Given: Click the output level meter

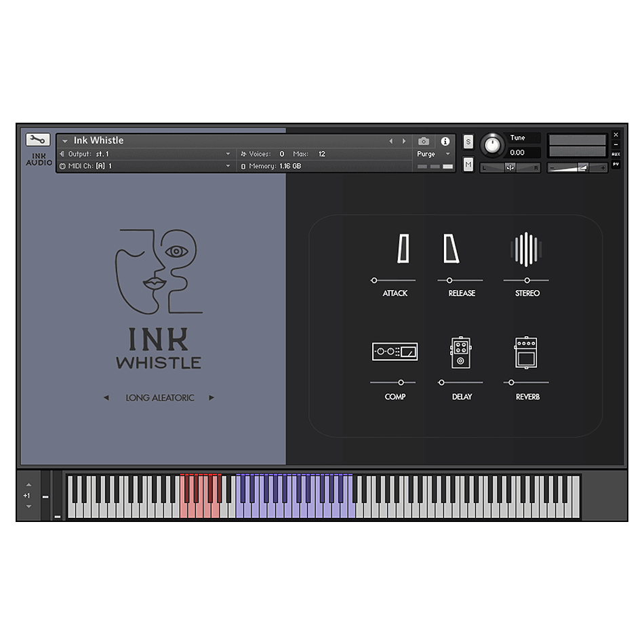Looking at the screenshot, I should point(577,145).
